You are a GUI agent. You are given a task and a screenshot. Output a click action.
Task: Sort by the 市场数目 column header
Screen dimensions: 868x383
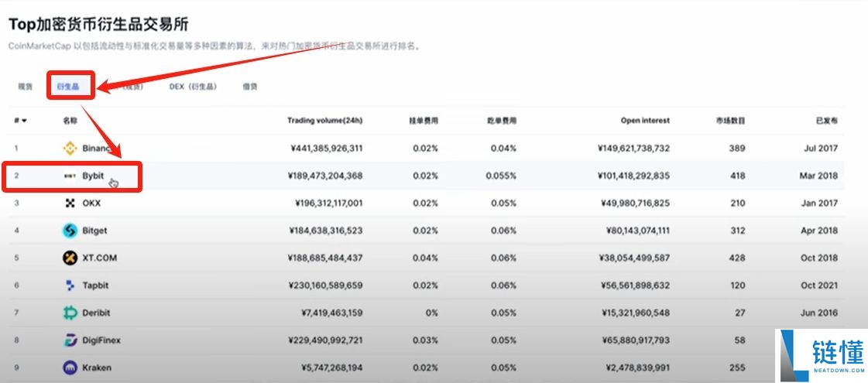tap(730, 120)
